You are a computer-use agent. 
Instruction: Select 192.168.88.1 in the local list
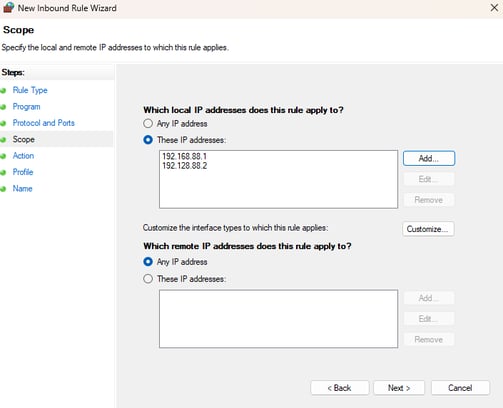pos(185,156)
